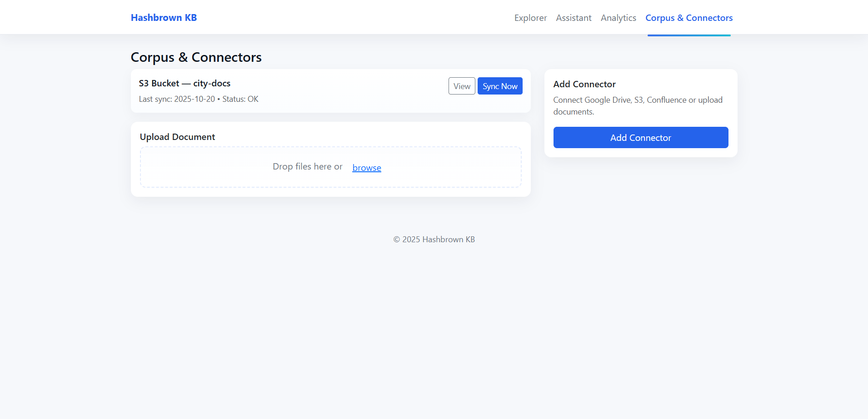Sync the city-docs bucket now
This screenshot has width=868, height=419.
[x=499, y=86]
